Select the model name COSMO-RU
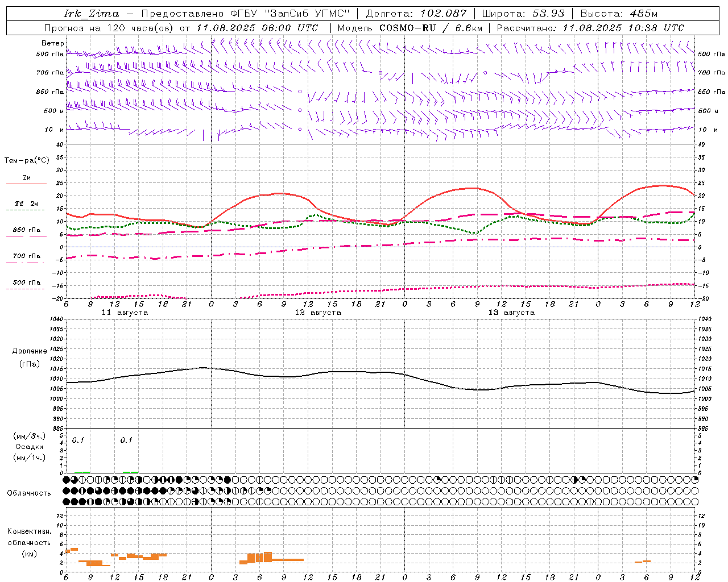Image resolution: width=728 pixels, height=582 pixels. pyautogui.click(x=407, y=28)
